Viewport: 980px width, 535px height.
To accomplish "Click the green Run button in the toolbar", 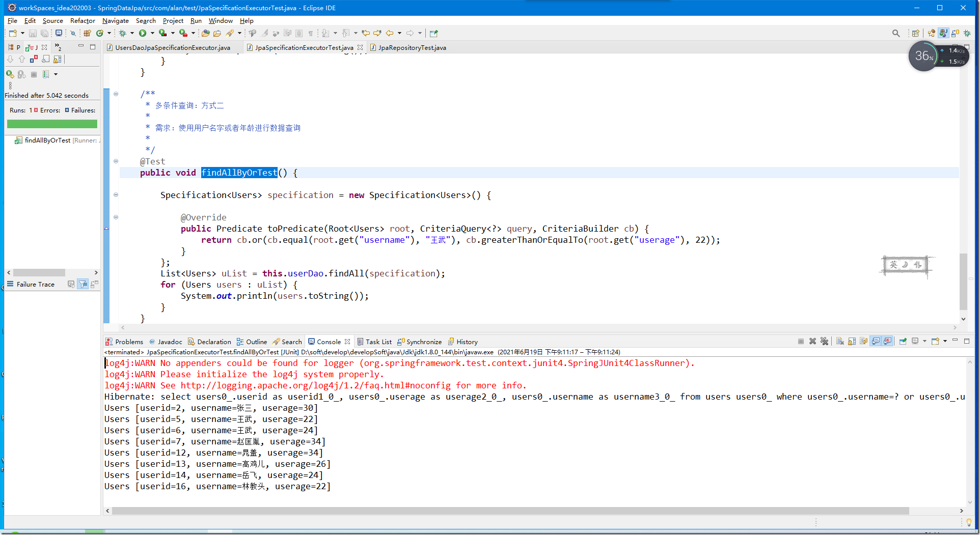I will (x=143, y=33).
